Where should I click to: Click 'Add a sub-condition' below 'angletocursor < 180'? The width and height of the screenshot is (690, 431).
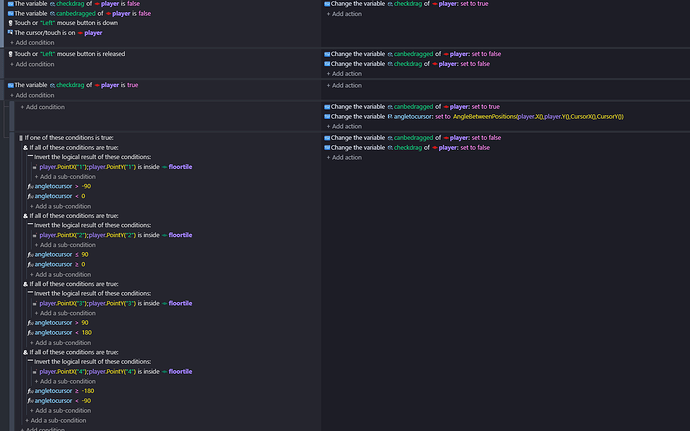(x=60, y=343)
